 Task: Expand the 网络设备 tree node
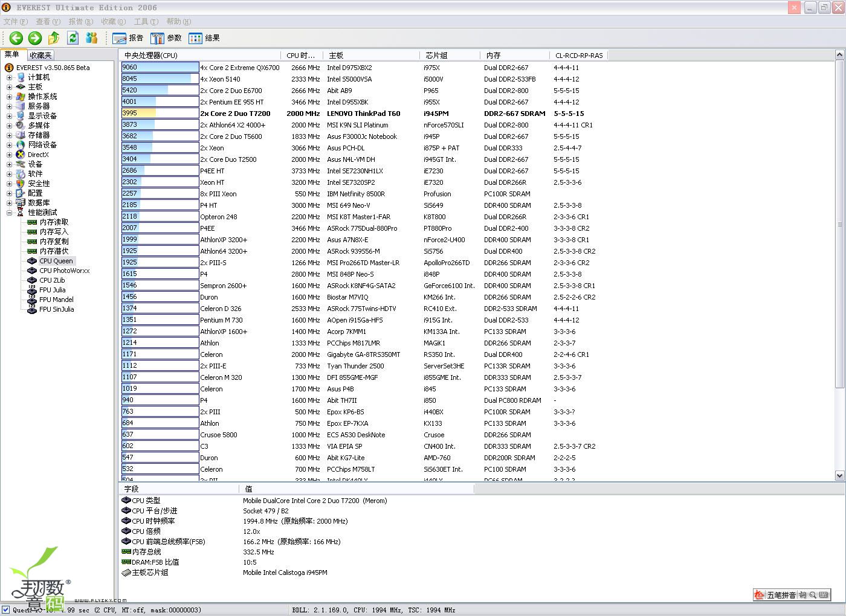(9, 145)
